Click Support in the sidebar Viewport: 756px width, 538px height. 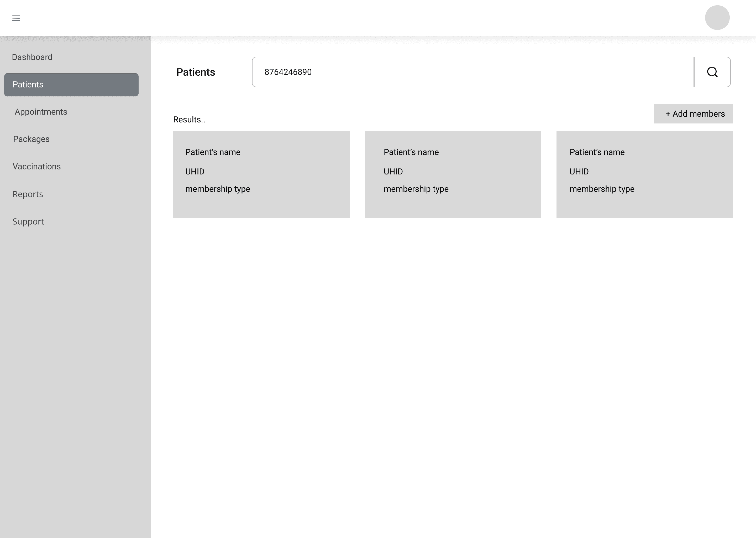(x=28, y=222)
